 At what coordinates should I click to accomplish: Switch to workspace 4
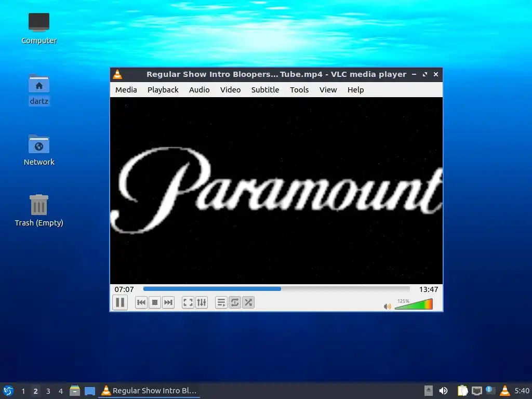point(61,391)
